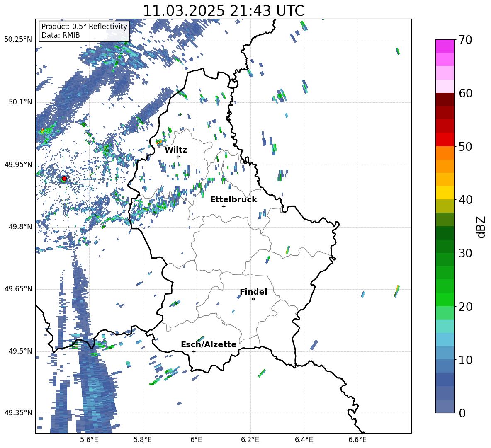
Task: Click the Data: RMIB text
Action: 61,35
